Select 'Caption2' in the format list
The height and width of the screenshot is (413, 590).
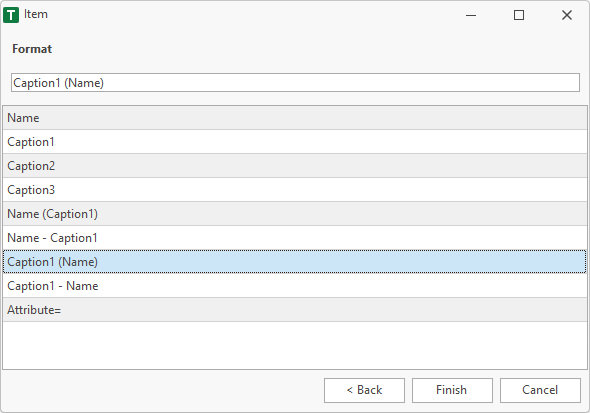295,166
